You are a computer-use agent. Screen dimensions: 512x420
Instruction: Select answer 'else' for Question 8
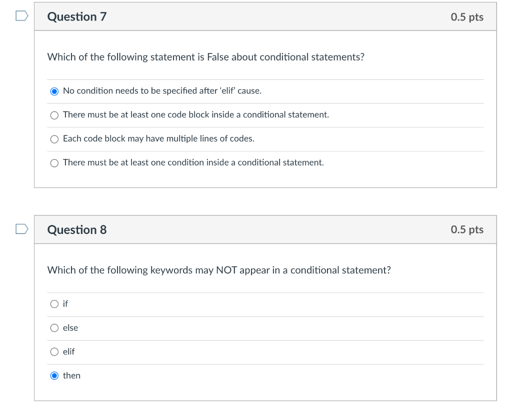point(54,327)
